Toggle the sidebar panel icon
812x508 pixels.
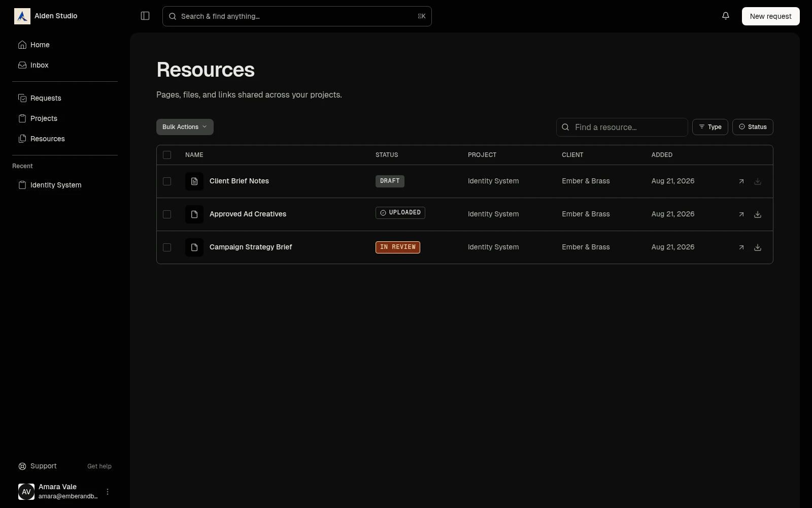(145, 16)
